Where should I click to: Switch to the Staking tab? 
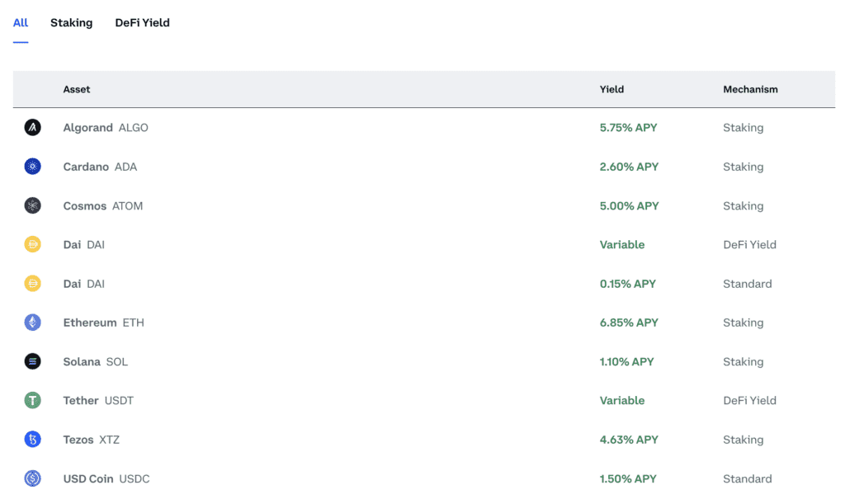pos(71,23)
